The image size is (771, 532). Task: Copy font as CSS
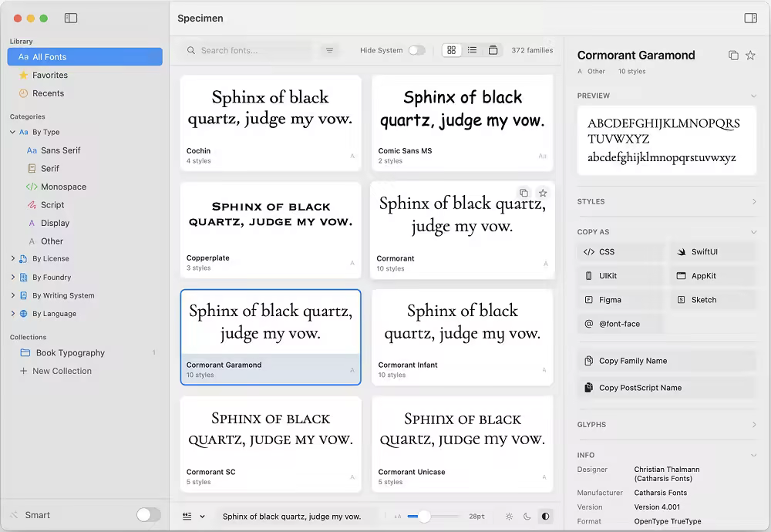coord(621,251)
